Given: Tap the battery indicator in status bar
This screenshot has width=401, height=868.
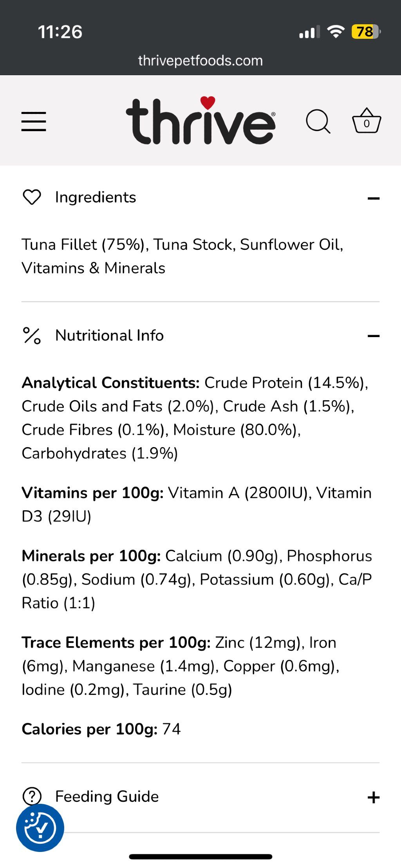Looking at the screenshot, I should coord(366,31).
